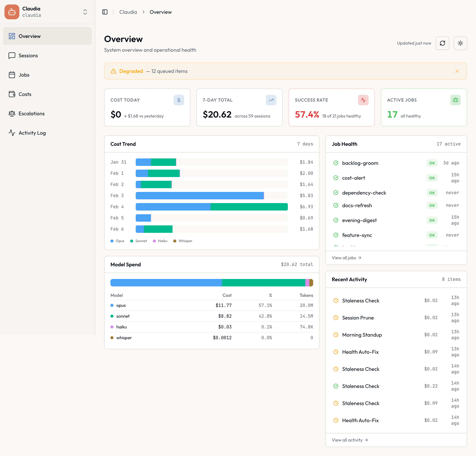Select Overview in the sidebar menu
Screen dimensions: 476x456
[29, 36]
